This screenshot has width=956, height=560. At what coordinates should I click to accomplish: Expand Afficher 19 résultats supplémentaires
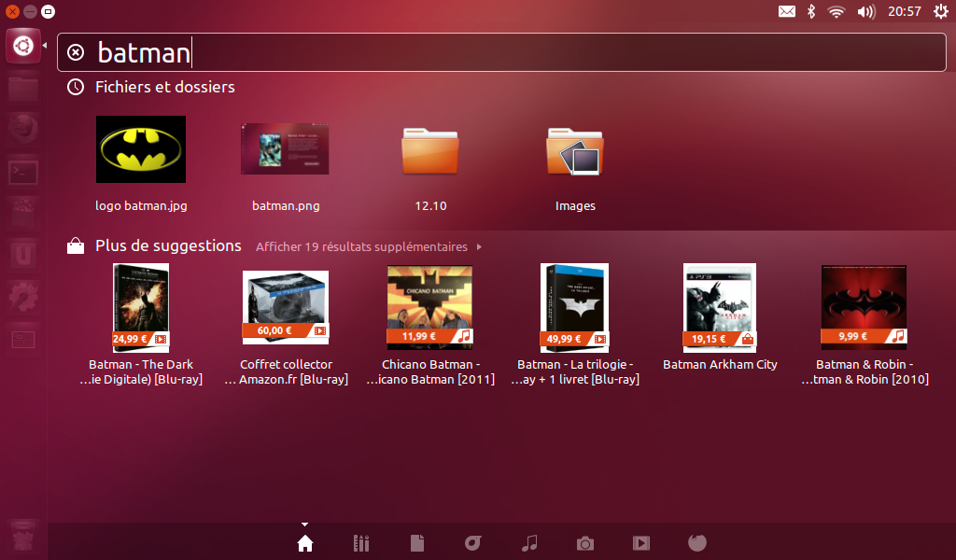[369, 246]
